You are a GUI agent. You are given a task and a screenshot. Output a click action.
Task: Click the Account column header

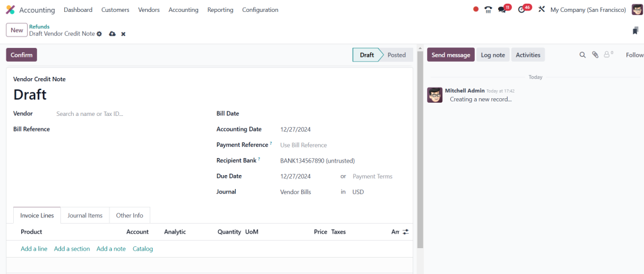click(138, 232)
